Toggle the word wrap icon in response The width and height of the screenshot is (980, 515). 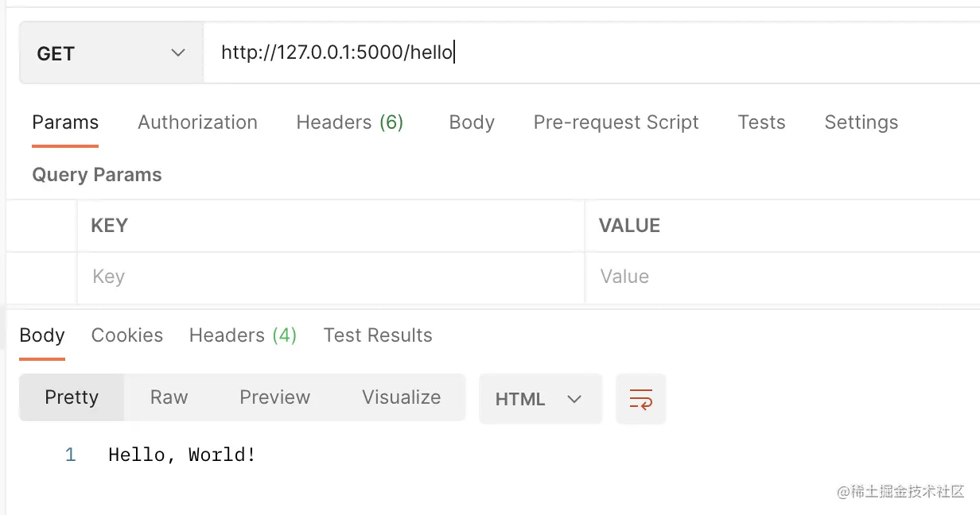[640, 399]
